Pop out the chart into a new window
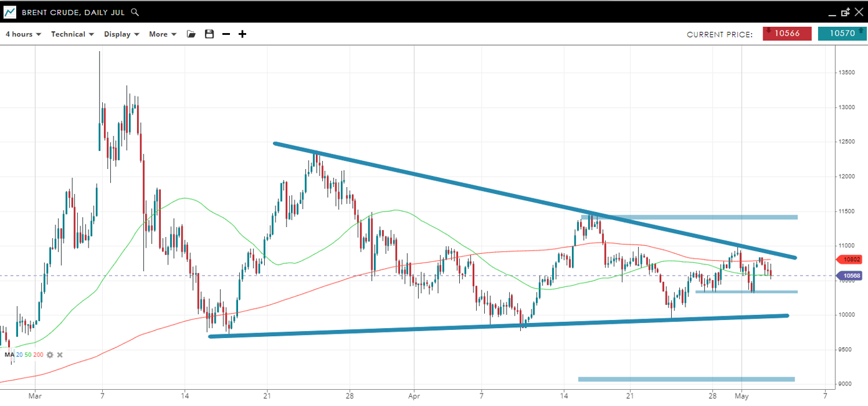The height and width of the screenshot is (406, 868). [x=846, y=12]
